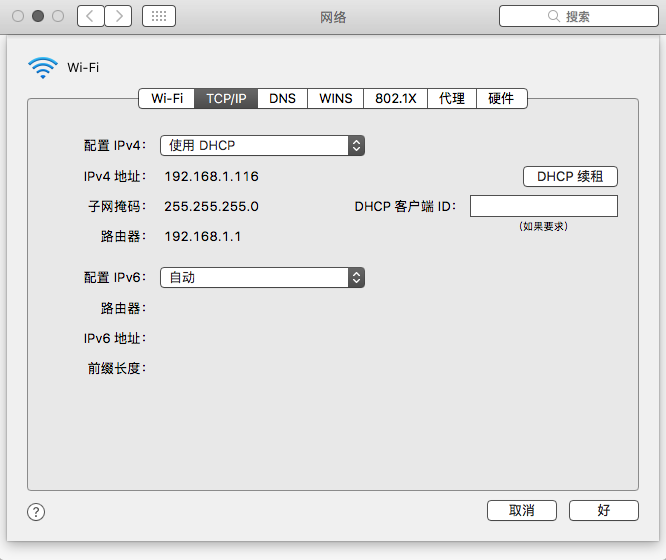Switch to the 802.1X tab

click(395, 98)
